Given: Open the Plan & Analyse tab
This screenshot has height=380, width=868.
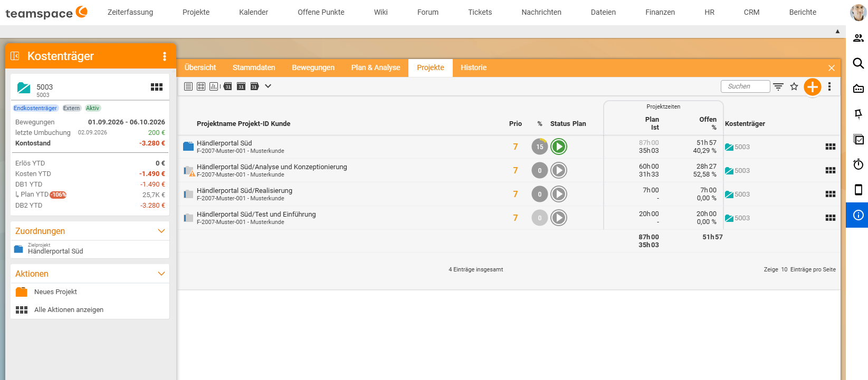Looking at the screenshot, I should (x=376, y=67).
